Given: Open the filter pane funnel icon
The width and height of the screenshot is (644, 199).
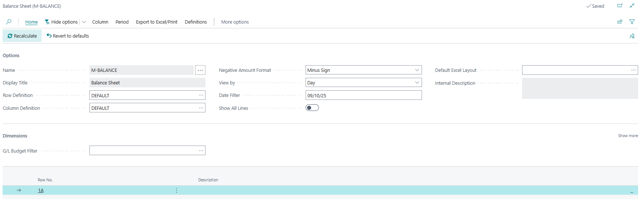Looking at the screenshot, I should tap(632, 22).
